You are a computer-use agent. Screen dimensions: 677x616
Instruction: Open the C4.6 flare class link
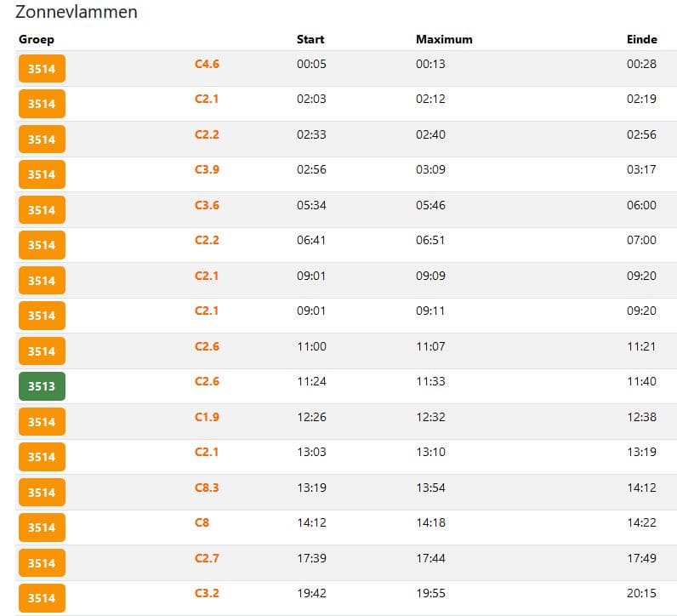click(207, 64)
